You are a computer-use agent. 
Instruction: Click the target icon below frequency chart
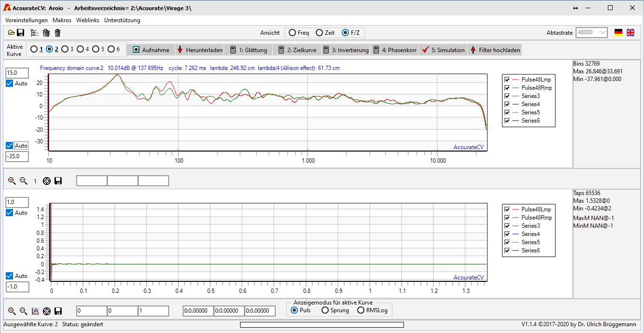[x=47, y=181]
